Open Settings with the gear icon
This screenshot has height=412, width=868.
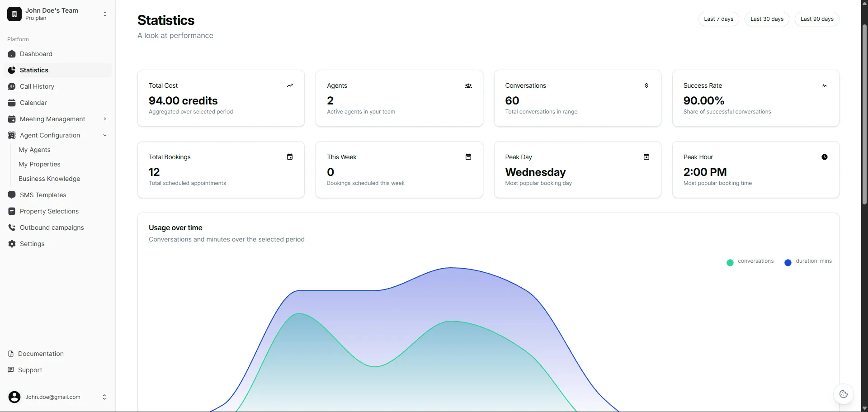(x=12, y=244)
